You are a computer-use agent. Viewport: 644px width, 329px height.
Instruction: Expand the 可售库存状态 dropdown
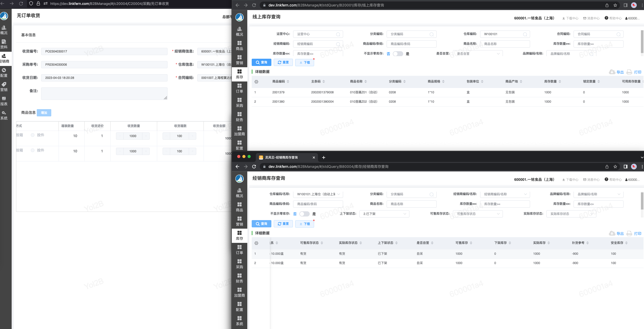tap(478, 214)
